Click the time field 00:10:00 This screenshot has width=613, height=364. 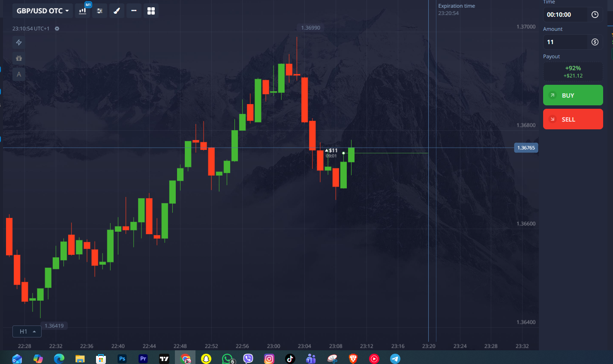(565, 15)
